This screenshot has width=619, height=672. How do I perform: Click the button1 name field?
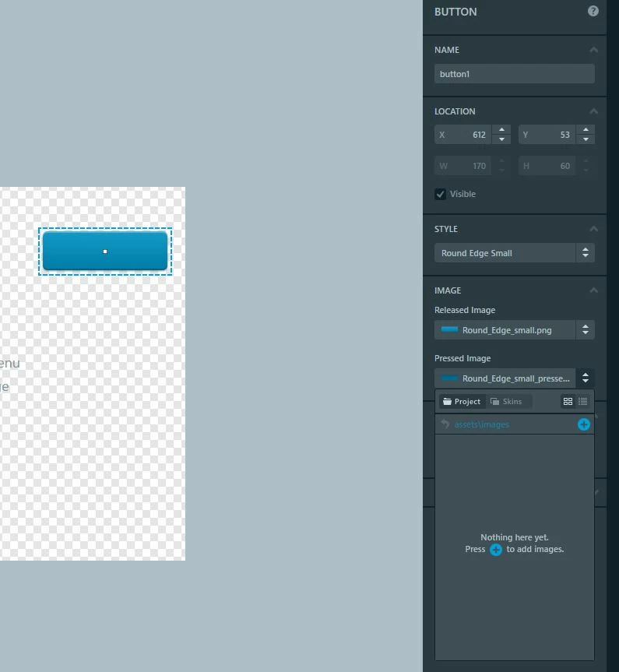pyautogui.click(x=515, y=74)
